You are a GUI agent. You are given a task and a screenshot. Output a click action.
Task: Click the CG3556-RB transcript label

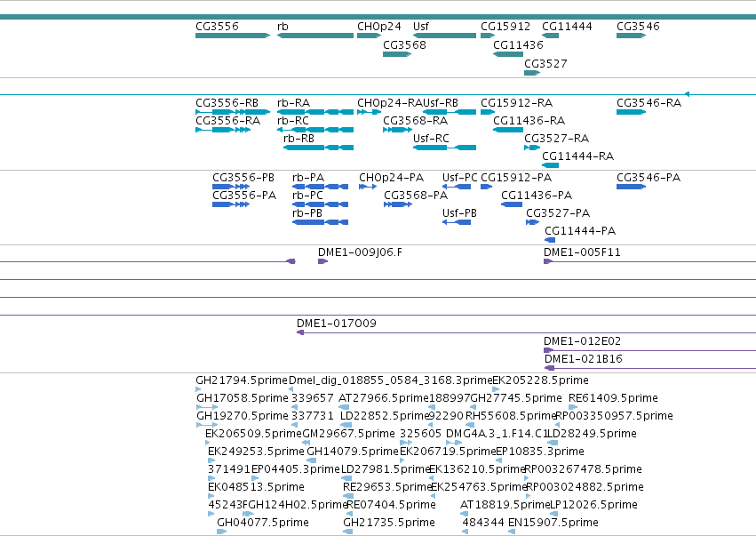click(227, 103)
